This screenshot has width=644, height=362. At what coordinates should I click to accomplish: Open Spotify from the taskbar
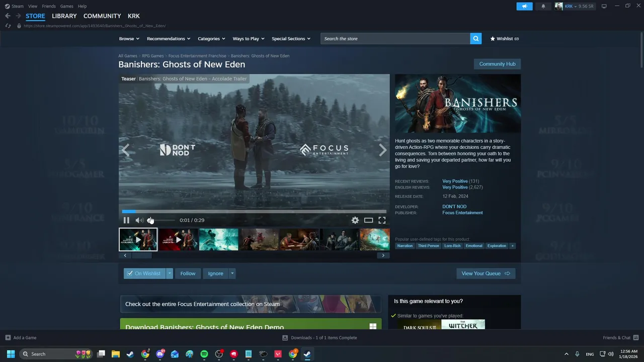204,354
